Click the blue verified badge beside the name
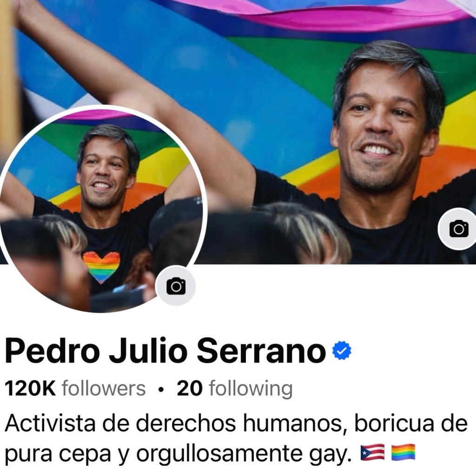Viewport: 476px width, 476px height. click(x=342, y=350)
